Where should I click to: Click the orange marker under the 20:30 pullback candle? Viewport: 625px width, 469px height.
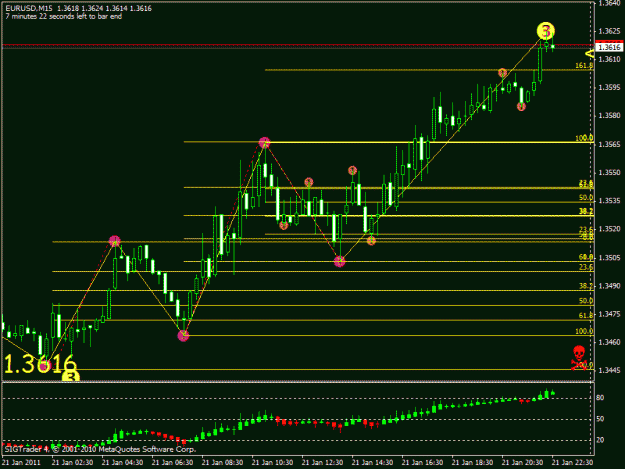point(521,106)
